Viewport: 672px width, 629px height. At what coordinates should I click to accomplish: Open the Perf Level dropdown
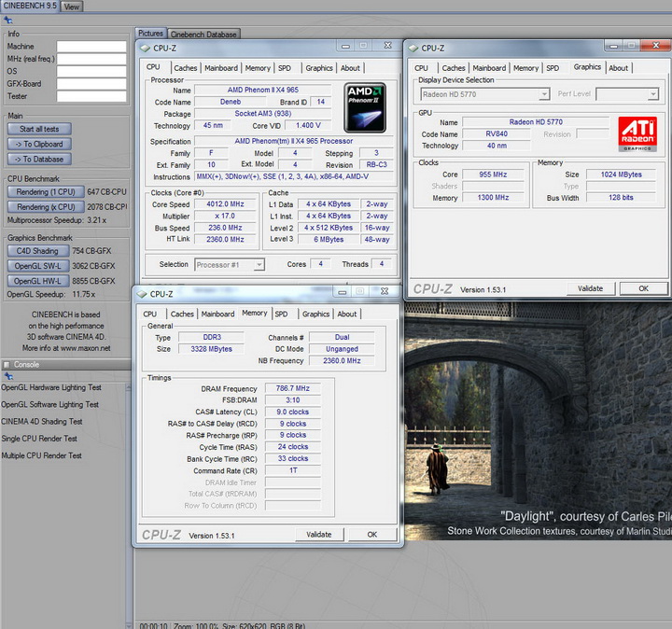pyautogui.click(x=626, y=94)
